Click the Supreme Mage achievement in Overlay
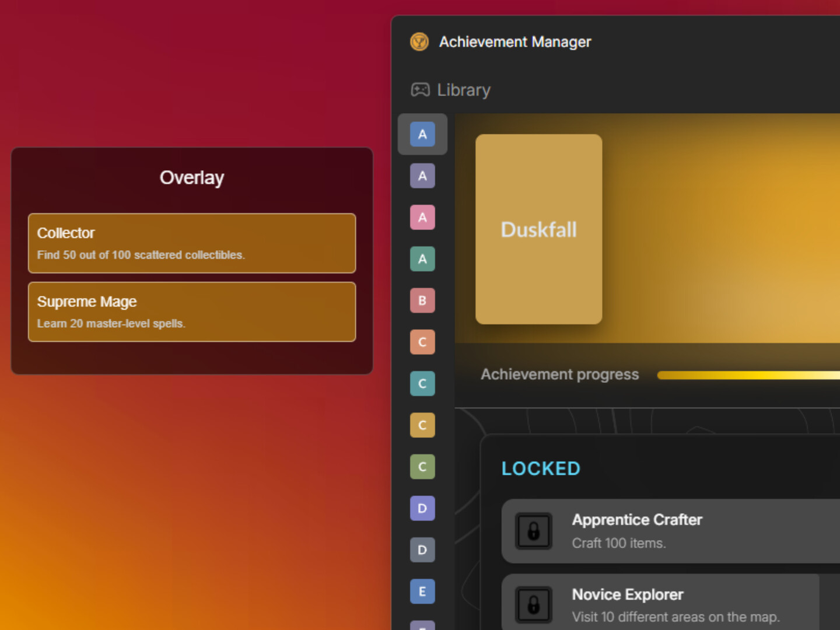The image size is (840, 630). click(x=191, y=311)
